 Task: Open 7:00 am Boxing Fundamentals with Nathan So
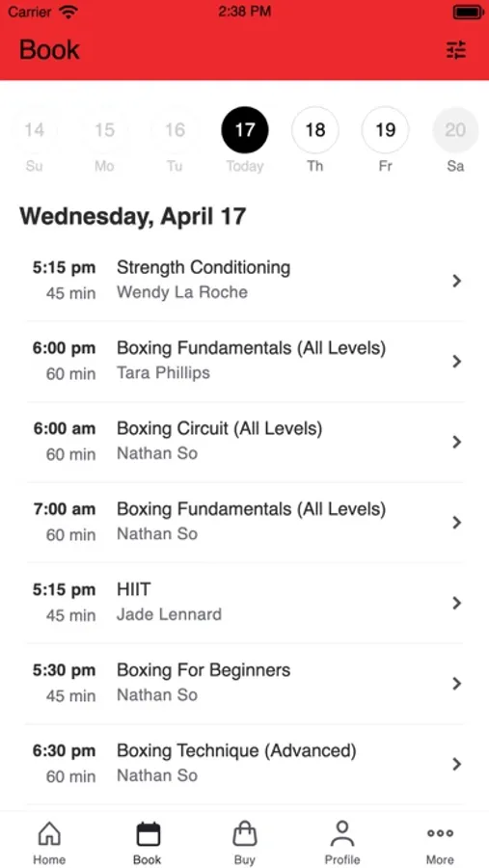point(245,523)
